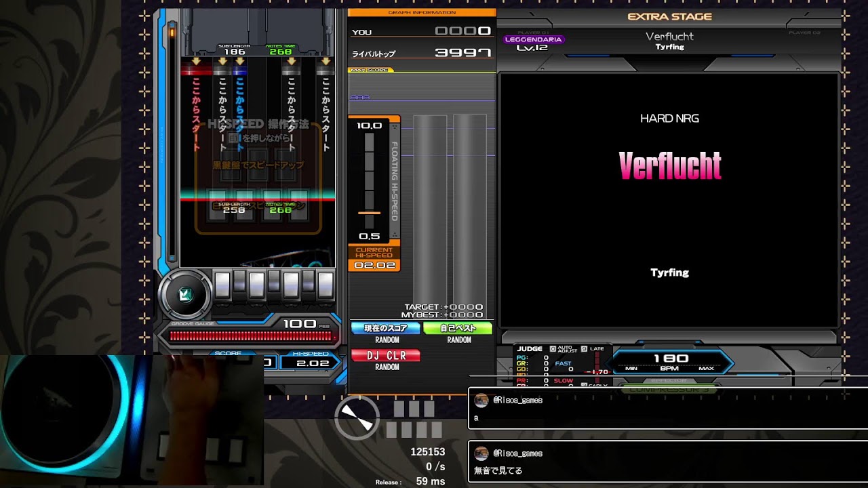This screenshot has height=488, width=868.
Task: Click the floating hi-speed slider track
Action: (369, 181)
